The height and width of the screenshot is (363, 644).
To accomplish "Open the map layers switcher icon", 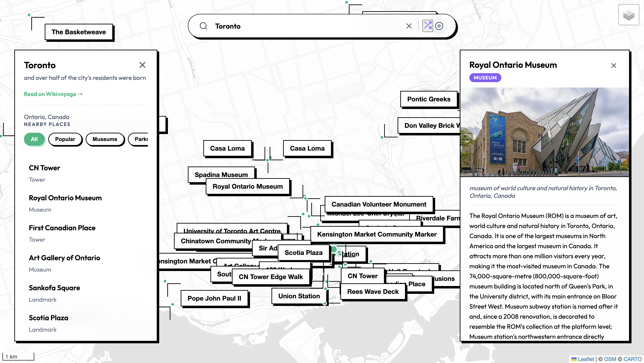I will 628,15.
